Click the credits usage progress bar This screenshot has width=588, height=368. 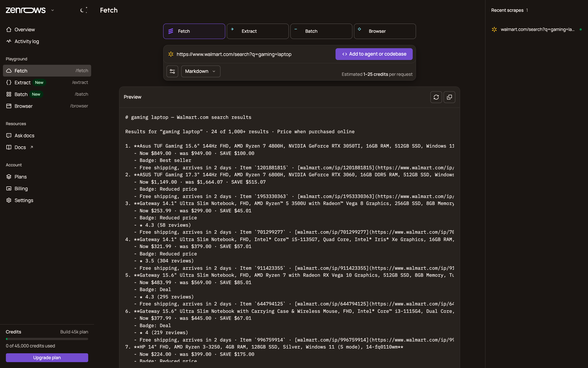click(x=47, y=339)
